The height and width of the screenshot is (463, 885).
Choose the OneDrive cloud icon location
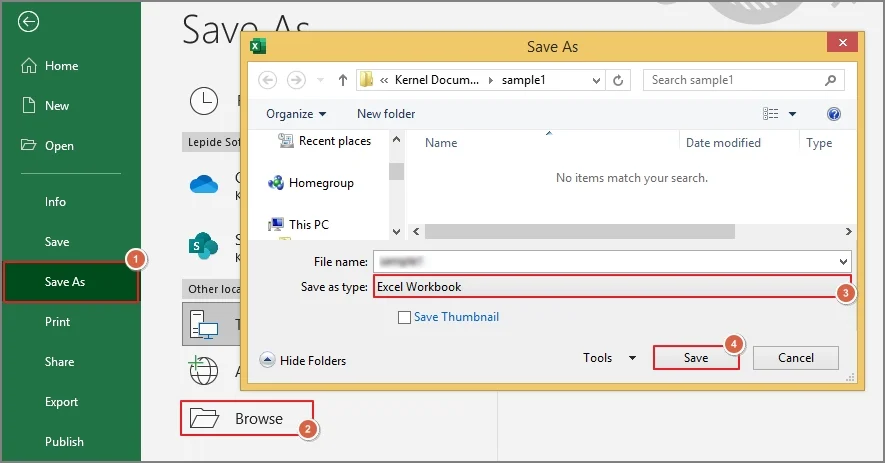(204, 184)
